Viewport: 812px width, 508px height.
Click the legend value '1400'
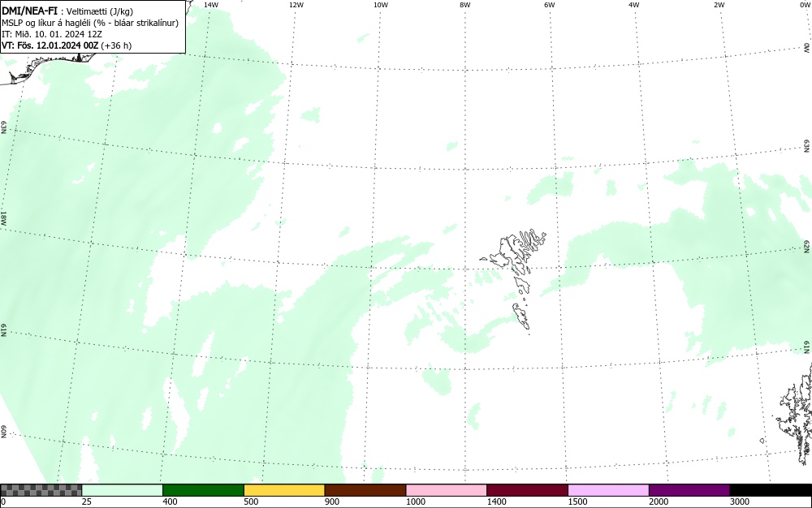[x=497, y=502]
